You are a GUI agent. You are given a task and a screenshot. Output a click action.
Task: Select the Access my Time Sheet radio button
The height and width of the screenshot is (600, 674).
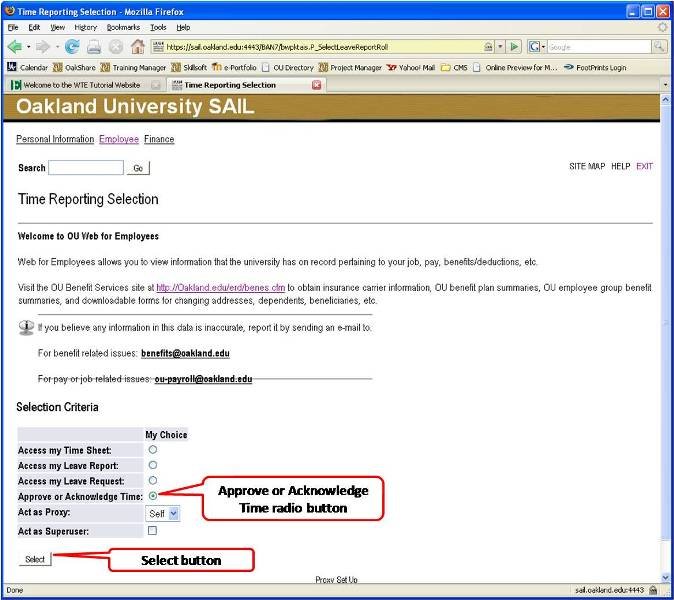(152, 450)
